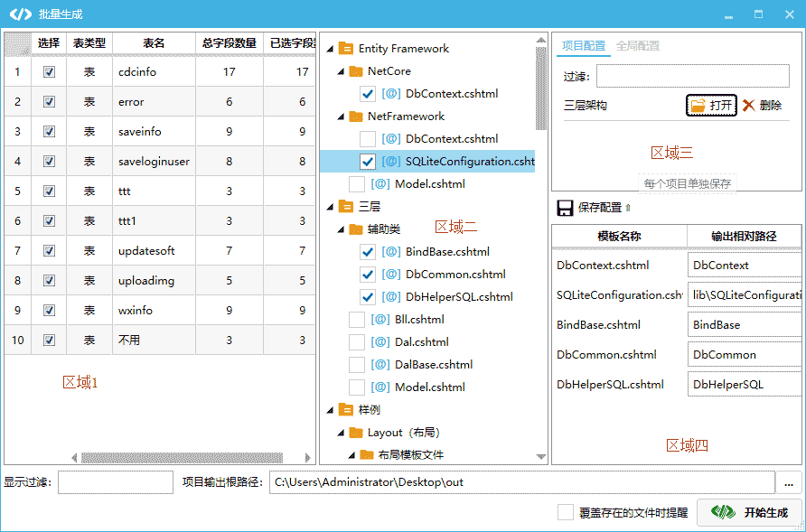Click the save configuration floppy disk icon
This screenshot has height=532, width=806.
point(565,208)
